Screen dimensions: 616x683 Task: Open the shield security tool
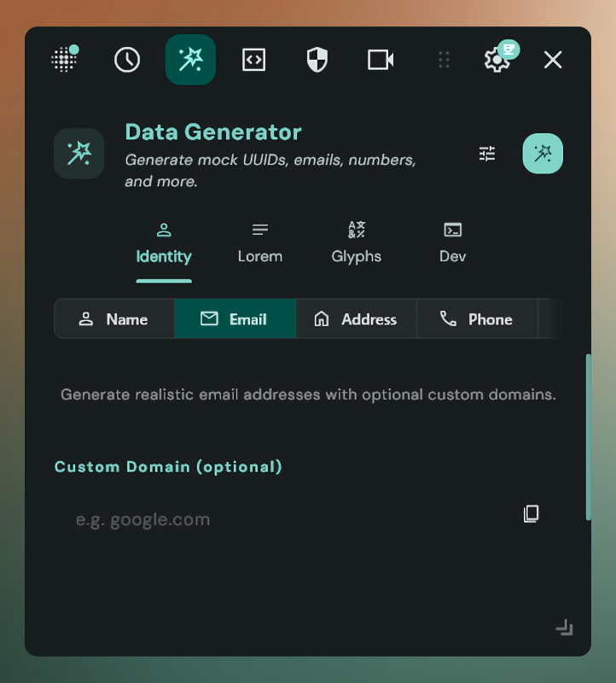pos(317,60)
